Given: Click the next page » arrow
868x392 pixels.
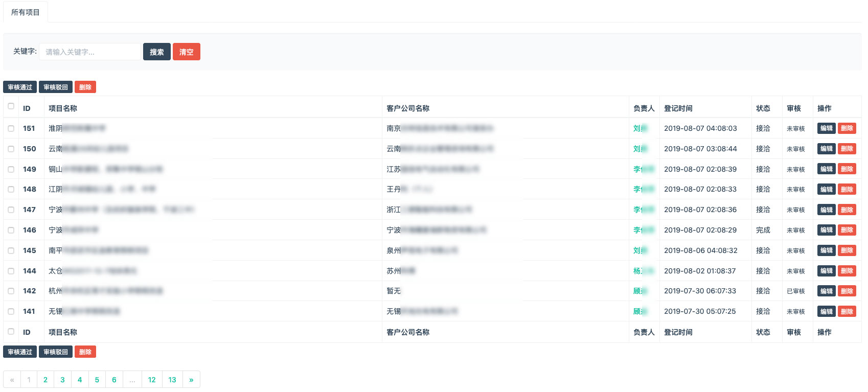Looking at the screenshot, I should (191, 380).
